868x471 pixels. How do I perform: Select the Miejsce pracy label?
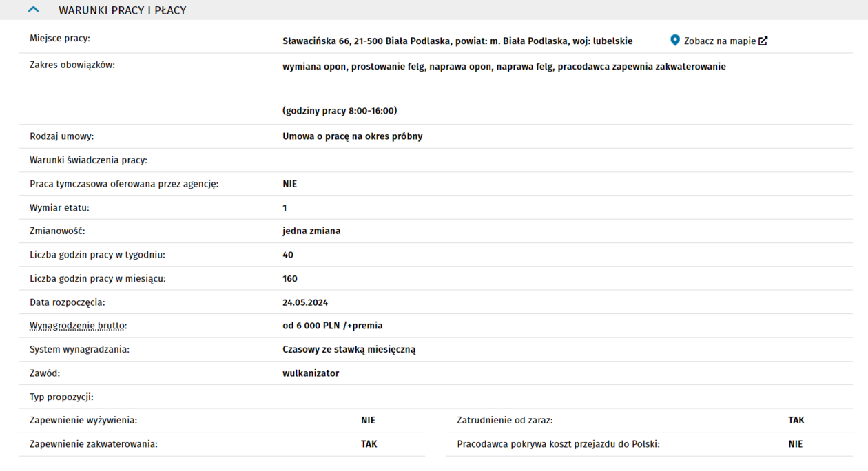click(60, 39)
